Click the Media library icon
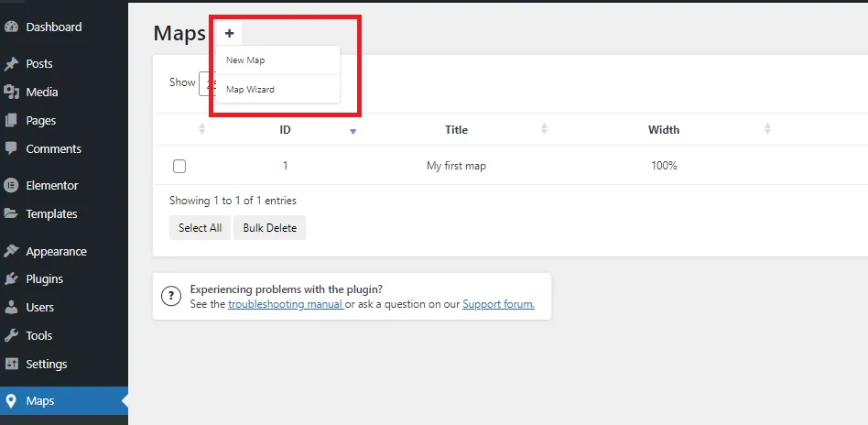The width and height of the screenshot is (868, 425). [x=11, y=92]
